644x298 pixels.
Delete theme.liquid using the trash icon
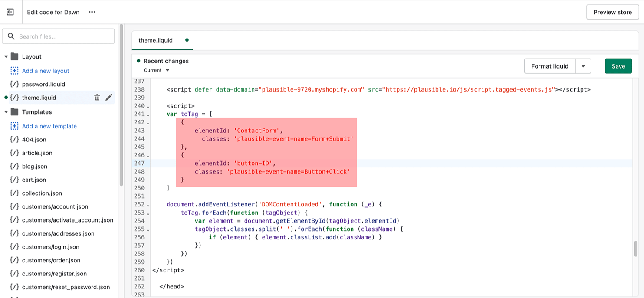97,98
